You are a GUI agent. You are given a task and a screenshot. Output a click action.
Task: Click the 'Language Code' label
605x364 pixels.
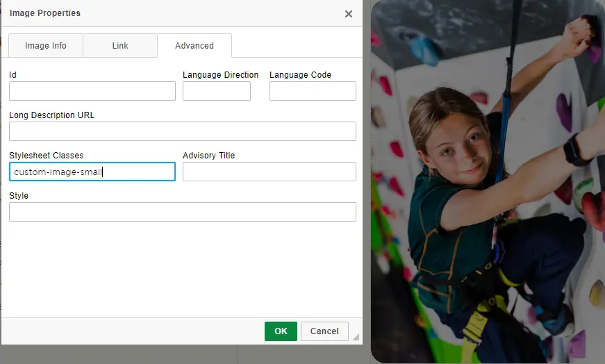(300, 75)
